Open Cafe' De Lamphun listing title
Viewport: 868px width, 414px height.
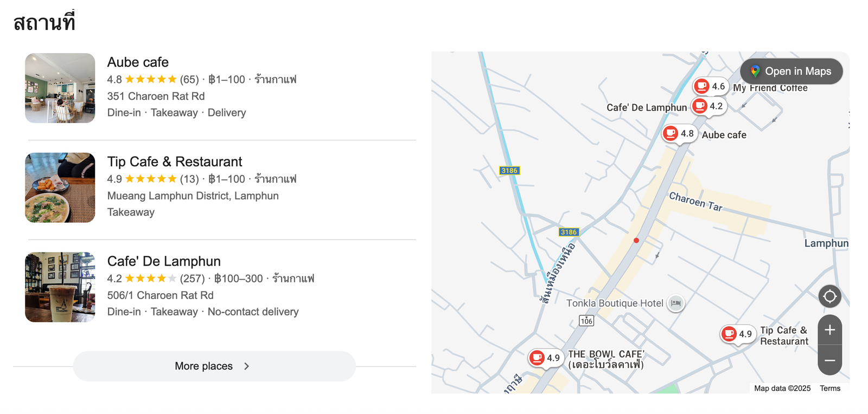[x=164, y=262]
